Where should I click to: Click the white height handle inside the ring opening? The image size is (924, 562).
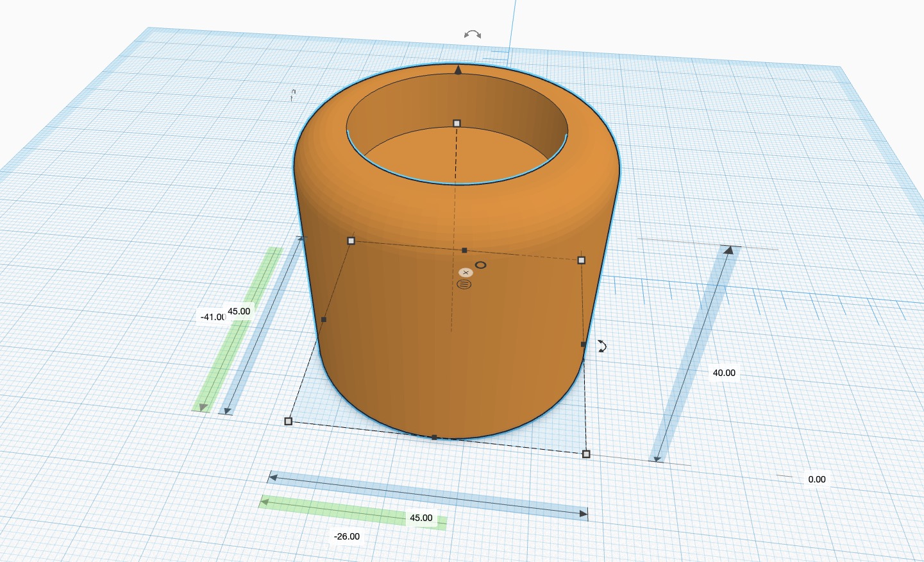click(x=457, y=123)
